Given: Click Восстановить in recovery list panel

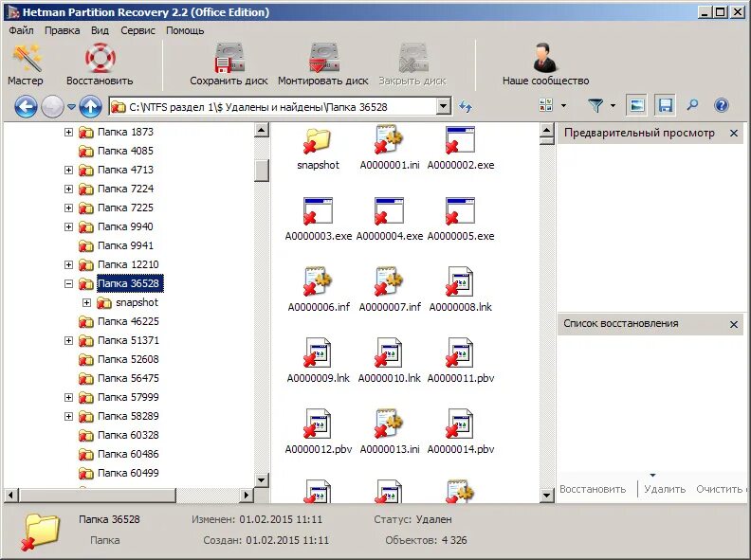Looking at the screenshot, I should pos(593,489).
